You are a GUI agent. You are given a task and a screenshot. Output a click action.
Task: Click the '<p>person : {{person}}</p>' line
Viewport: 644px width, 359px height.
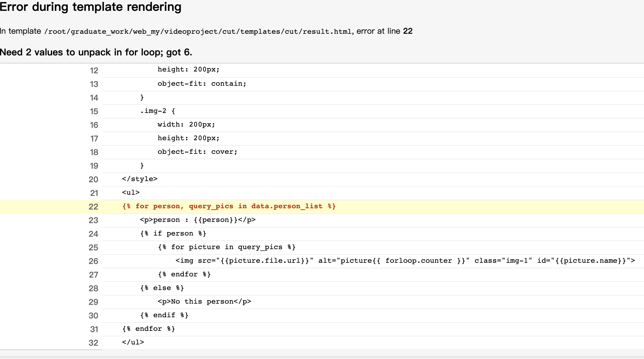[197, 220]
